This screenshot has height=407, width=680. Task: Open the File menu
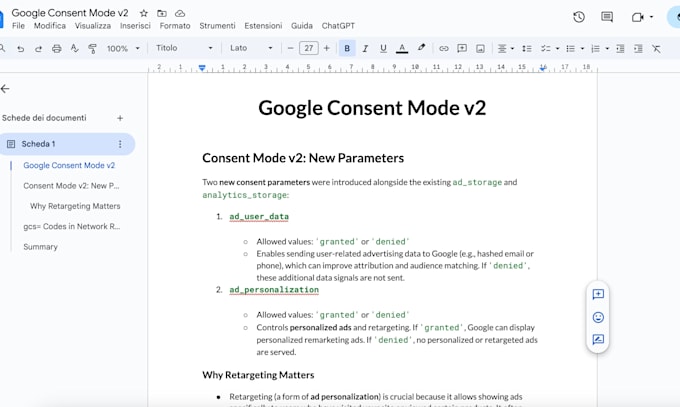tap(18, 26)
